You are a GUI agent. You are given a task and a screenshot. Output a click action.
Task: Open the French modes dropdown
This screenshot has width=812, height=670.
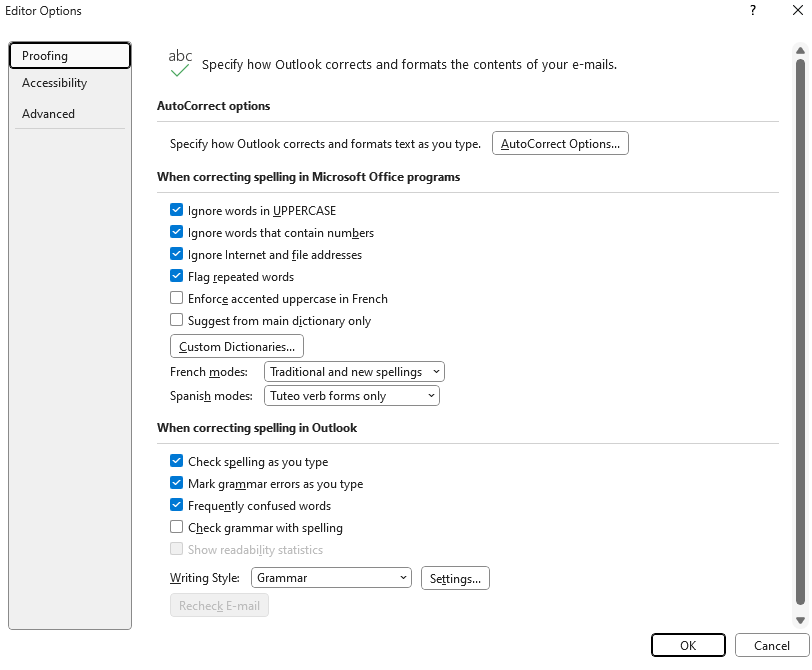[x=354, y=372]
